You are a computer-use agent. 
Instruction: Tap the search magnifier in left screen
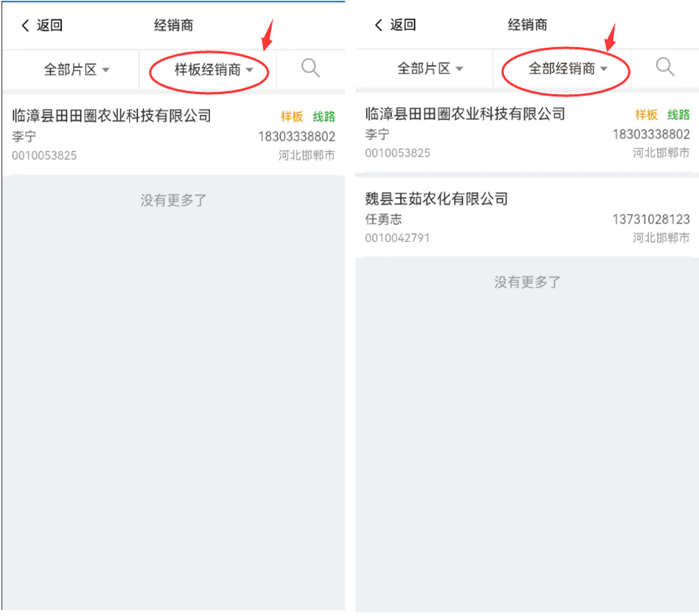[x=310, y=68]
